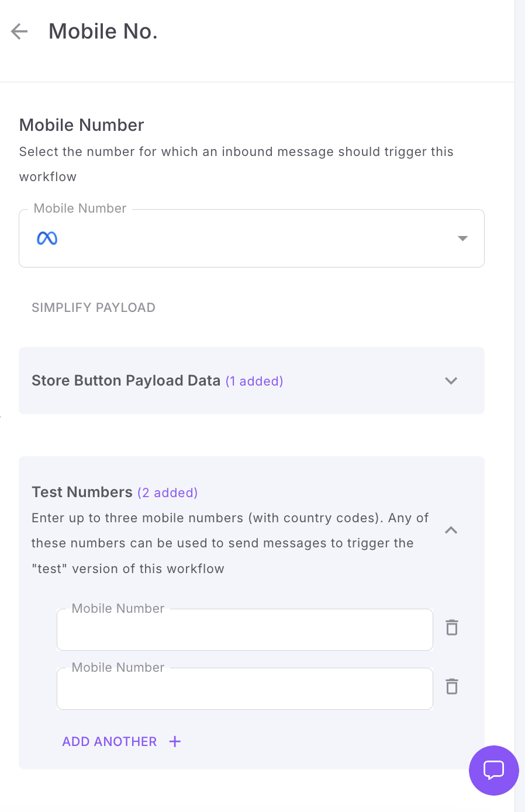Expand Store Button Payload Data chevron

(451, 381)
